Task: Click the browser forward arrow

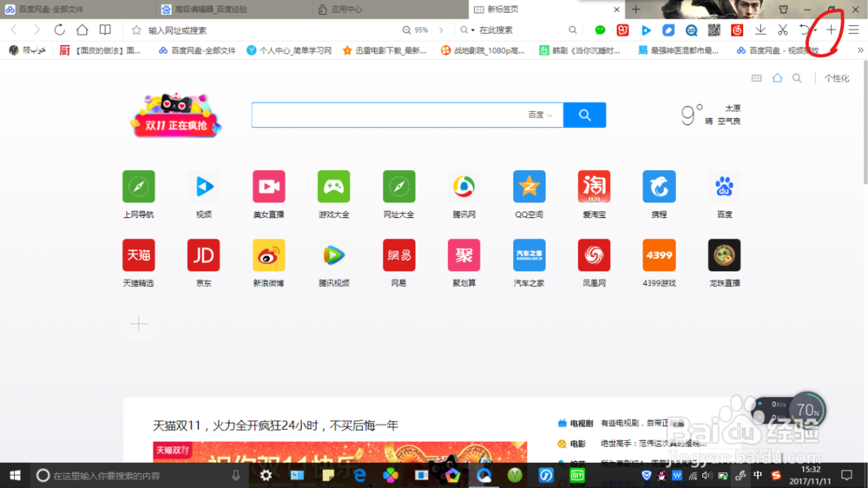Action: pos(36,30)
